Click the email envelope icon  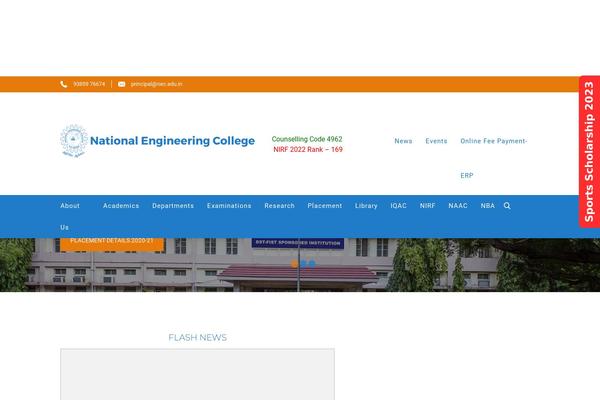coord(121,84)
